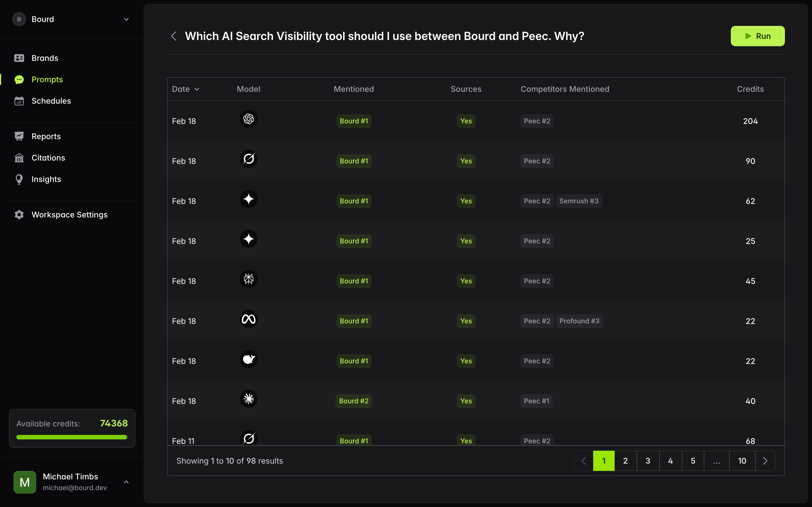Click the available credits progress bar
The height and width of the screenshot is (507, 812).
point(71,437)
